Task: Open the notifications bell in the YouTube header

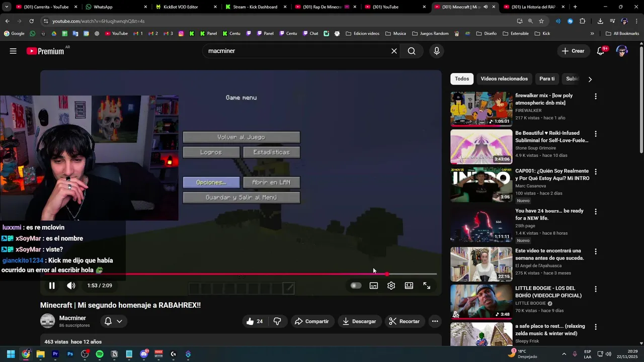Action: coord(601,51)
